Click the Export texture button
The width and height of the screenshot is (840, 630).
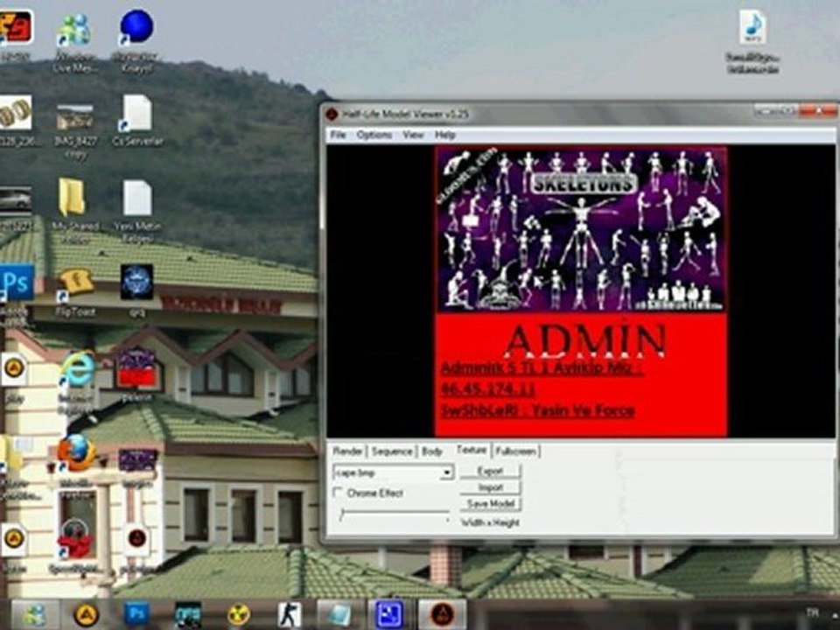click(490, 472)
